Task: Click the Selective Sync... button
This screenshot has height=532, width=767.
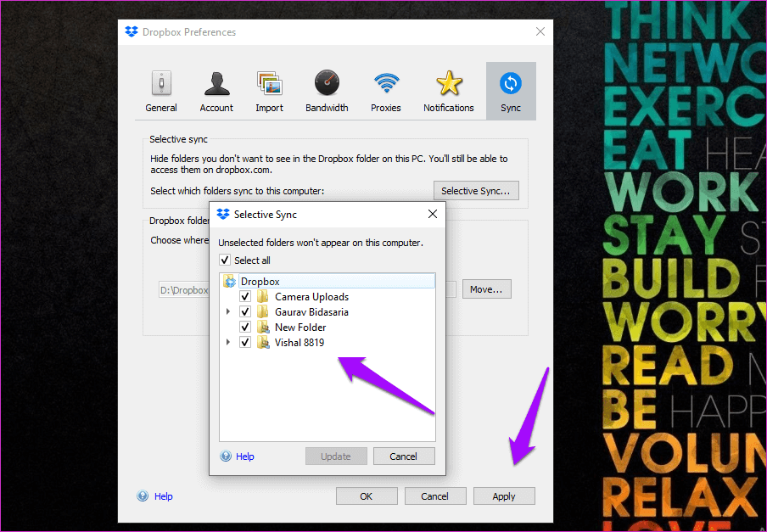Action: coord(476,191)
